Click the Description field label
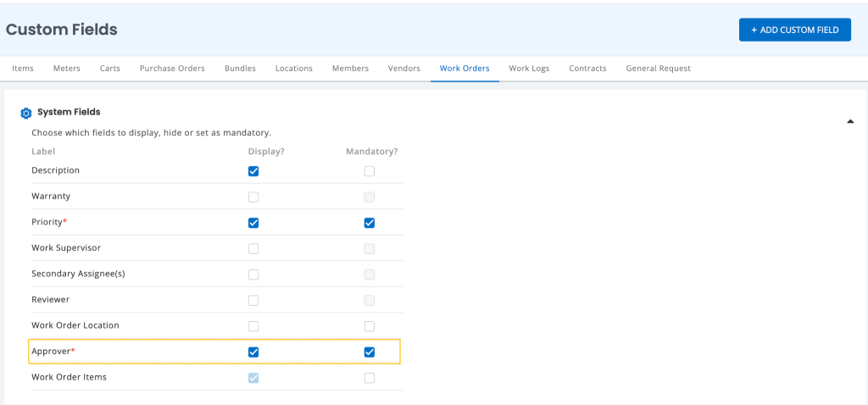 (x=55, y=170)
